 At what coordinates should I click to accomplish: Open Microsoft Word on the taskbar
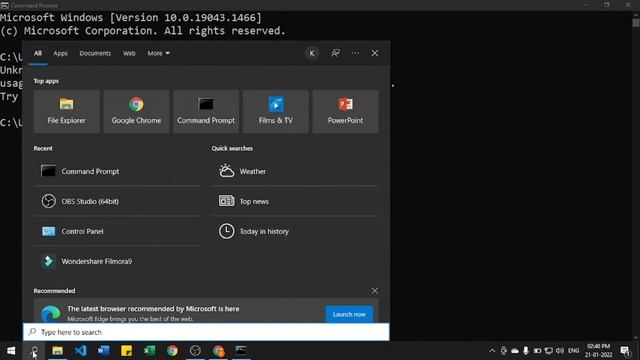point(103,351)
